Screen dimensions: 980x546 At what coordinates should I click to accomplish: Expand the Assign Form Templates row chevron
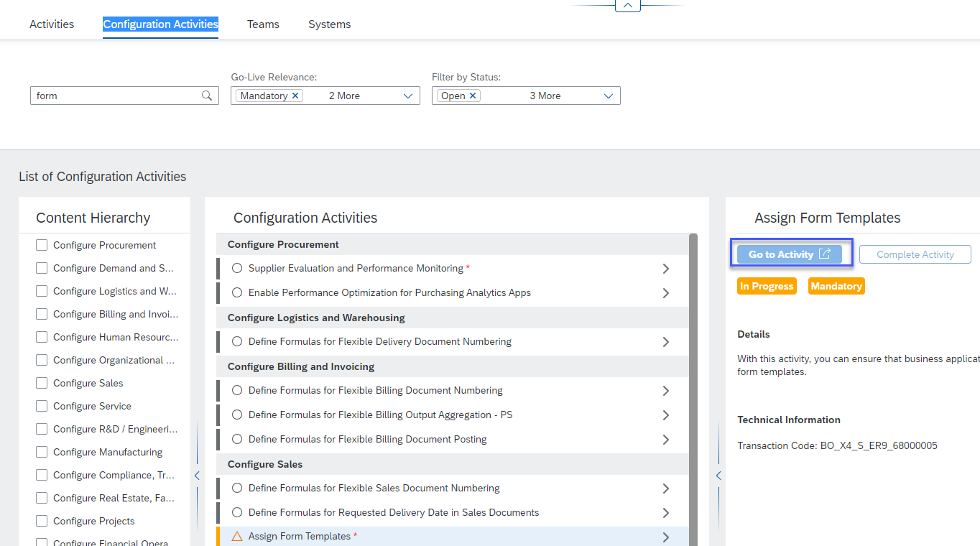665,537
